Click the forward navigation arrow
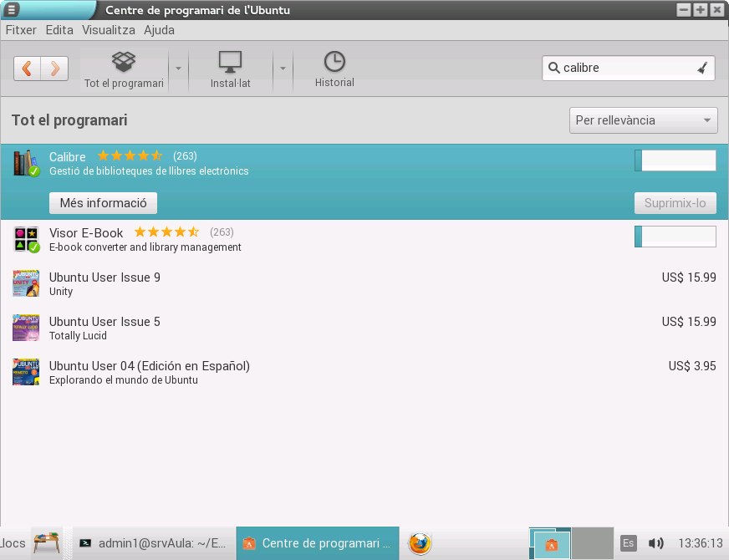The width and height of the screenshot is (729, 560). tap(54, 69)
